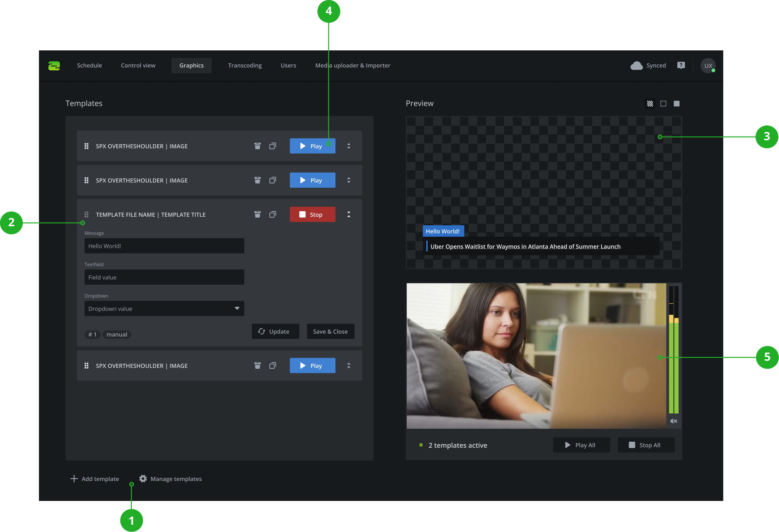Open the Dropdown value combo box

point(164,308)
